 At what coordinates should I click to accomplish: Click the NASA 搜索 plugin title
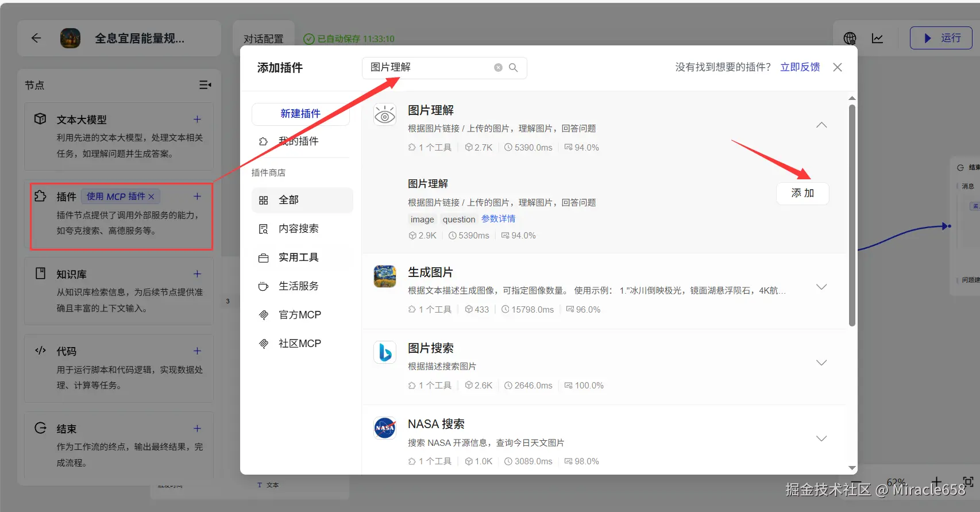[436, 424]
